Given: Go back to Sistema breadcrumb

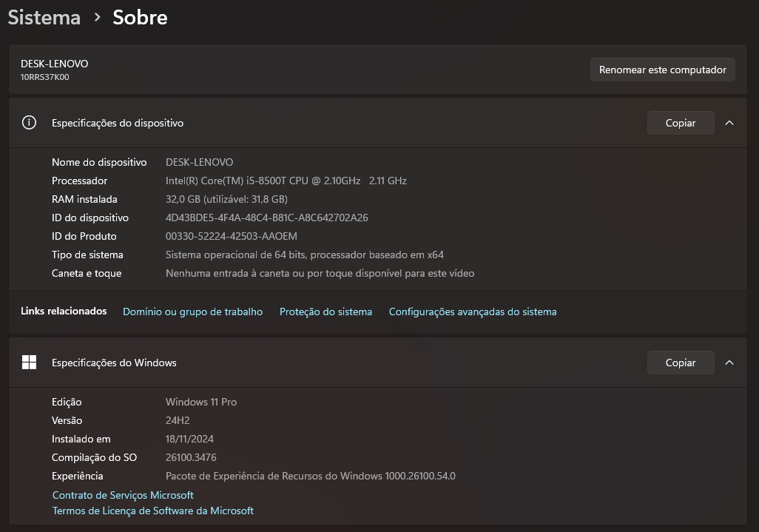Looking at the screenshot, I should tap(44, 18).
